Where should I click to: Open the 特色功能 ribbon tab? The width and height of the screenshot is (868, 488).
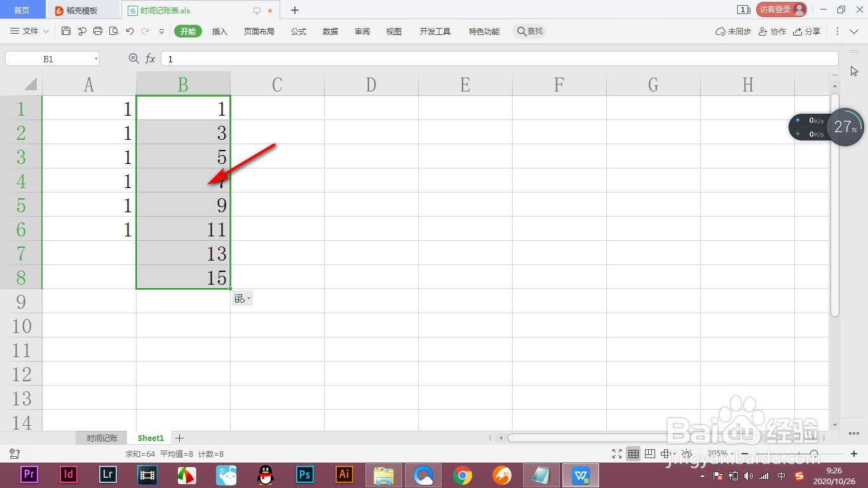pos(484,31)
